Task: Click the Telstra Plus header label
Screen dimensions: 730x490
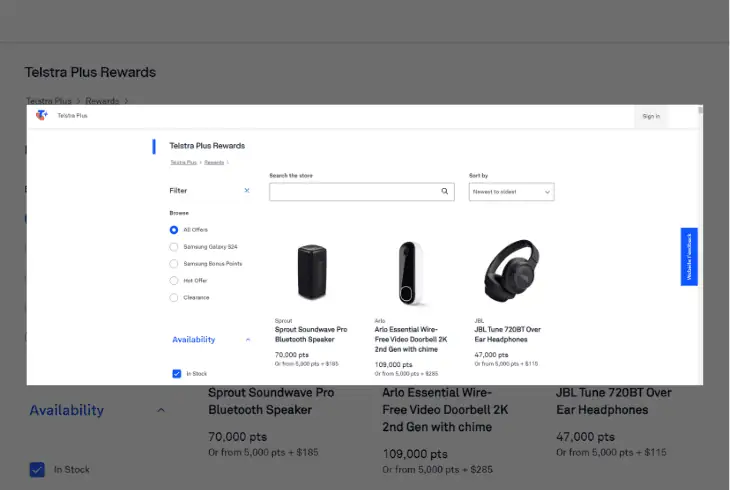Action: 72,116
